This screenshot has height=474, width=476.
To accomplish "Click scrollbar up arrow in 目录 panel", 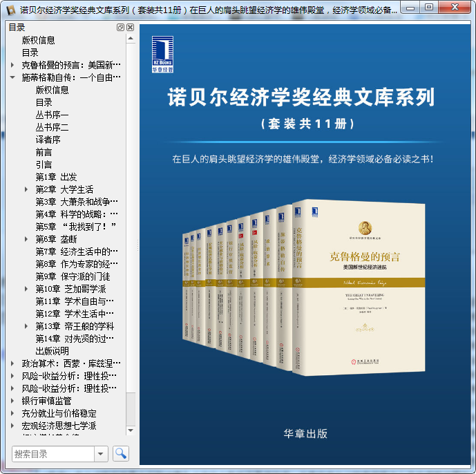I will point(131,39).
